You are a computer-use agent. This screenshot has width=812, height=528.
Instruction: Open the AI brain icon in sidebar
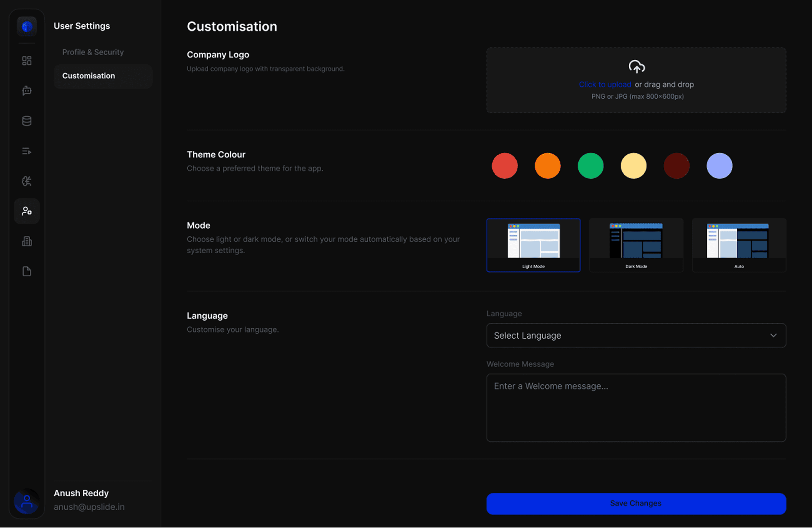[x=27, y=181]
